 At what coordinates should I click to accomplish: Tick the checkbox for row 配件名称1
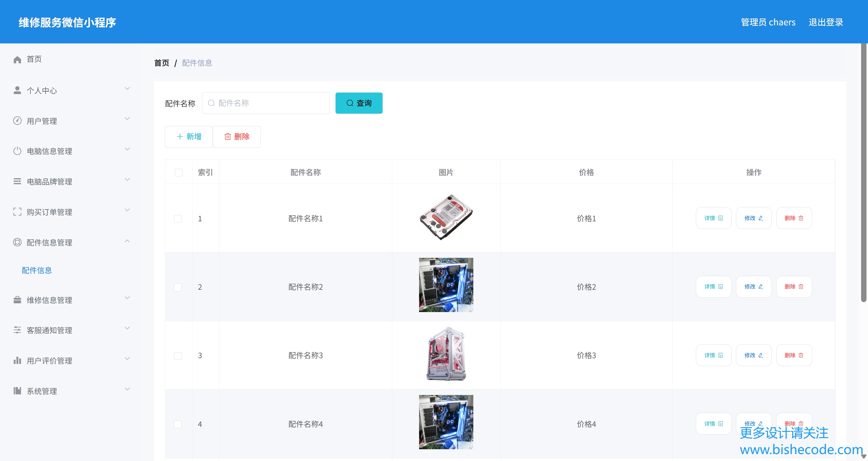click(178, 219)
